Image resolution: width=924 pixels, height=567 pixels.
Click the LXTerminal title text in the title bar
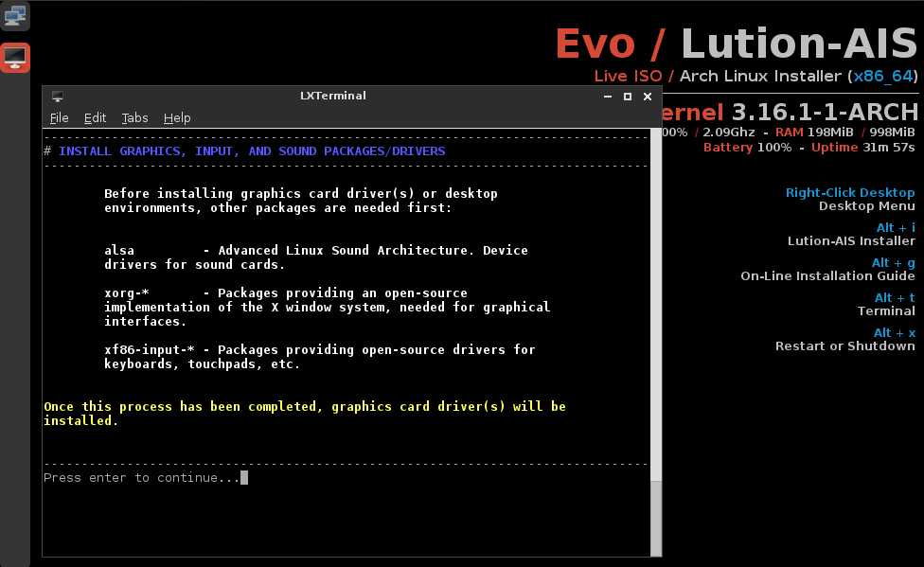click(333, 96)
